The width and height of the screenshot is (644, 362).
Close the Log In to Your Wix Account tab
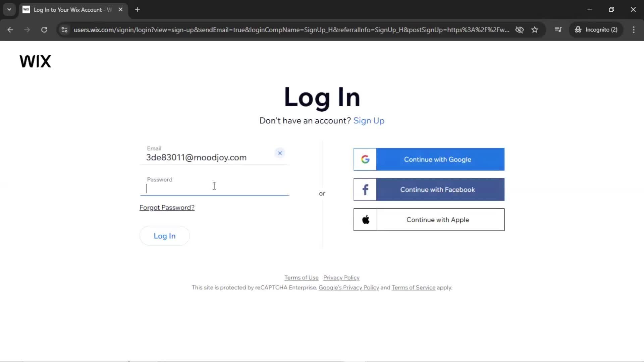pyautogui.click(x=120, y=9)
